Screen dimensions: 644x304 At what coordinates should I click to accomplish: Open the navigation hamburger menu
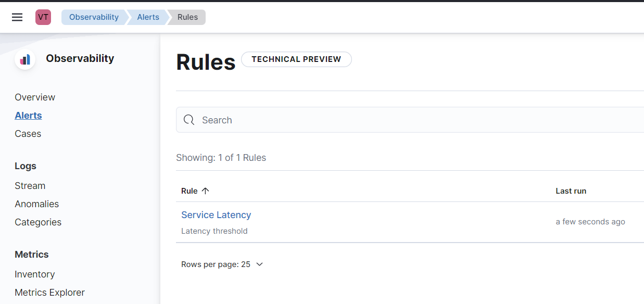[x=17, y=17]
